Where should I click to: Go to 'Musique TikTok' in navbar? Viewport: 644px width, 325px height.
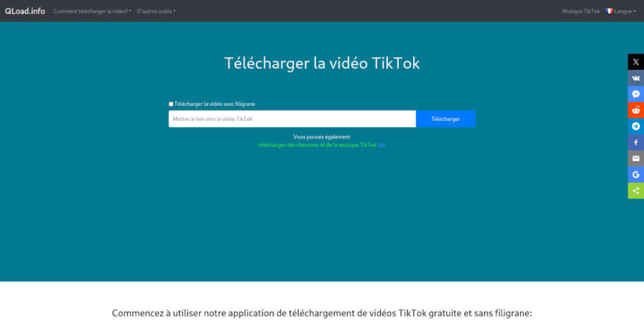click(x=580, y=11)
